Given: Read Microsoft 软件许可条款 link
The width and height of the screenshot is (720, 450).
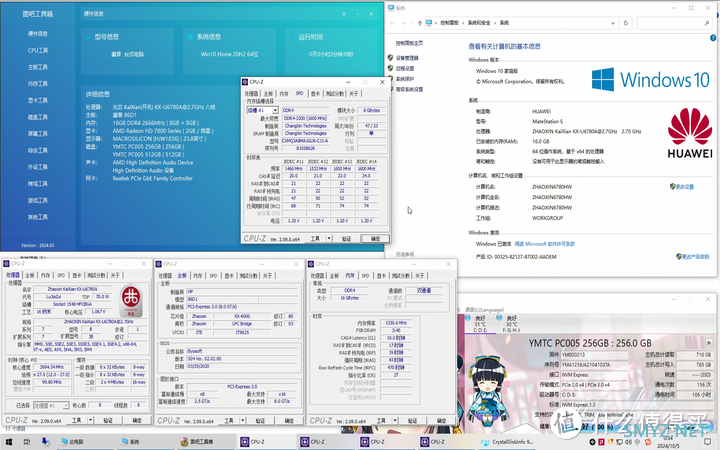Looking at the screenshot, I should (545, 244).
